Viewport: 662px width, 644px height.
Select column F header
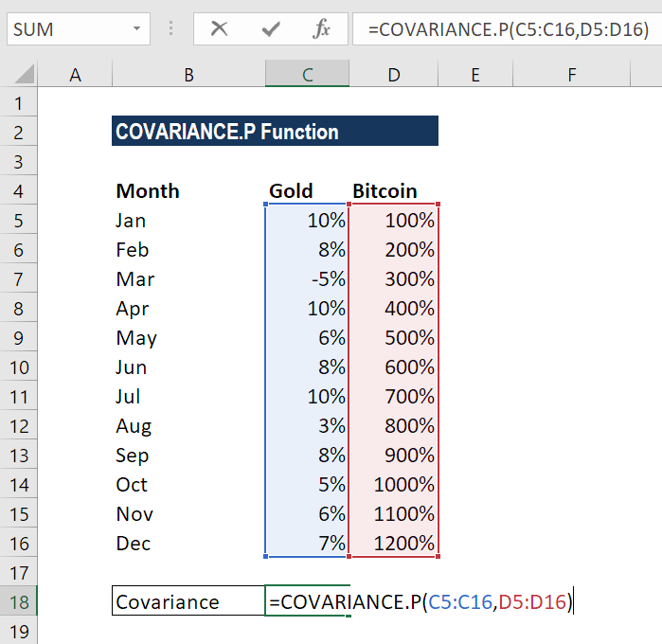[x=572, y=75]
